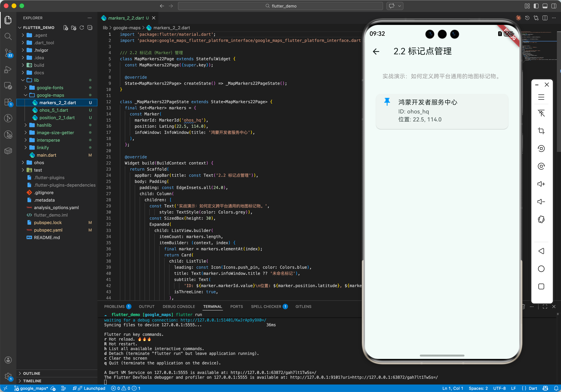This screenshot has width=561, height=392.
Task: Click New File icon in explorer header
Action: click(x=65, y=28)
